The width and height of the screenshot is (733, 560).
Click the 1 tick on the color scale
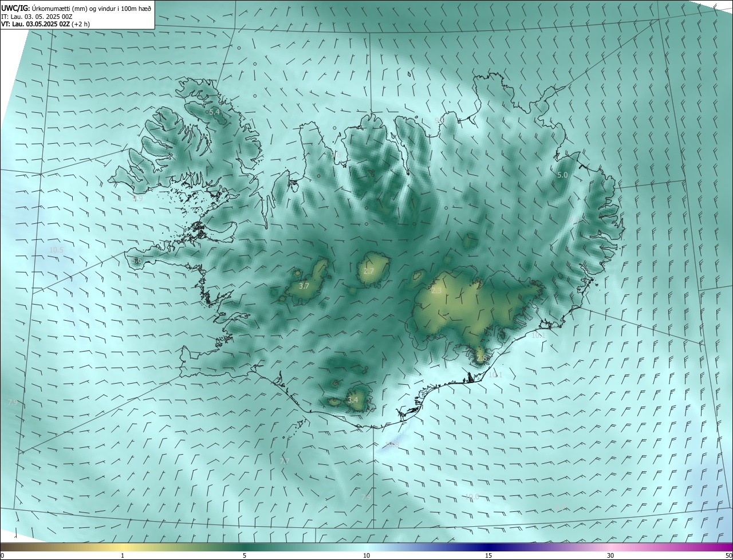[x=123, y=556]
